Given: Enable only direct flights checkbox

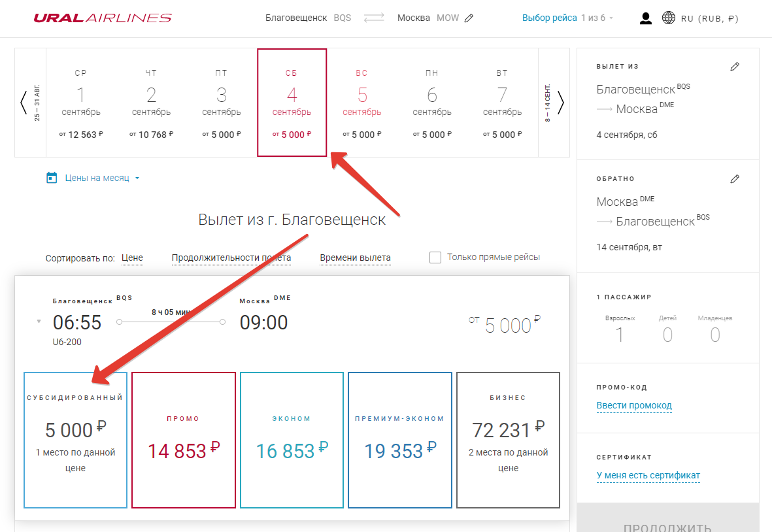Looking at the screenshot, I should click(435, 258).
